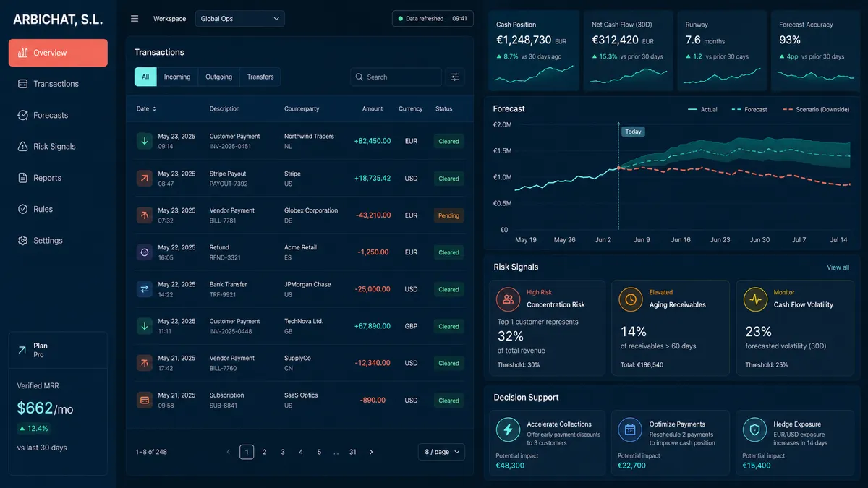Click the Optimize Payments calendar icon

pyautogui.click(x=630, y=430)
